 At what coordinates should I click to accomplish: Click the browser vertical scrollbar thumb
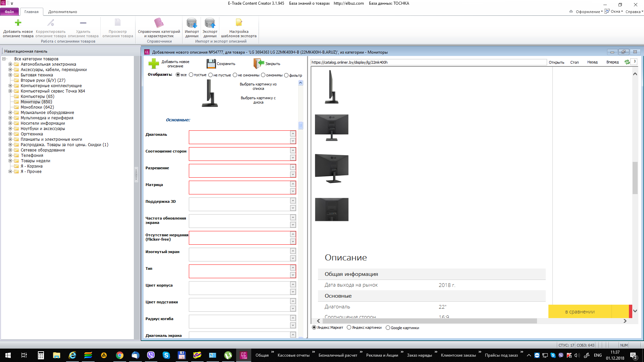click(x=635, y=178)
